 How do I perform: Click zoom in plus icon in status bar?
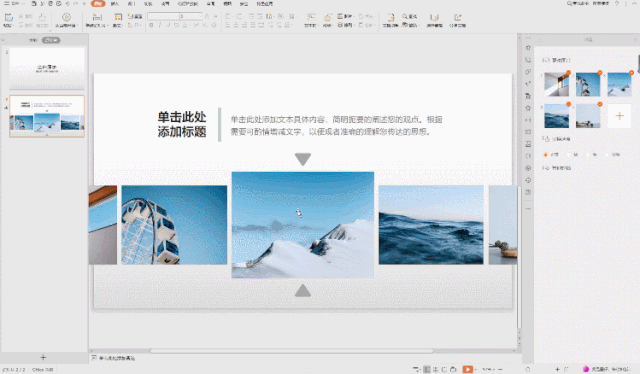(x=557, y=369)
